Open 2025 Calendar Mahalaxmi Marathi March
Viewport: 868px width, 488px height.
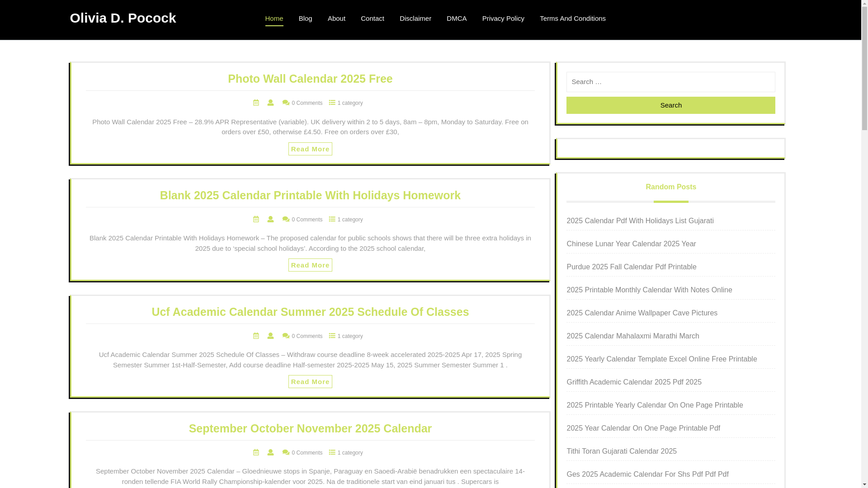[633, 336]
